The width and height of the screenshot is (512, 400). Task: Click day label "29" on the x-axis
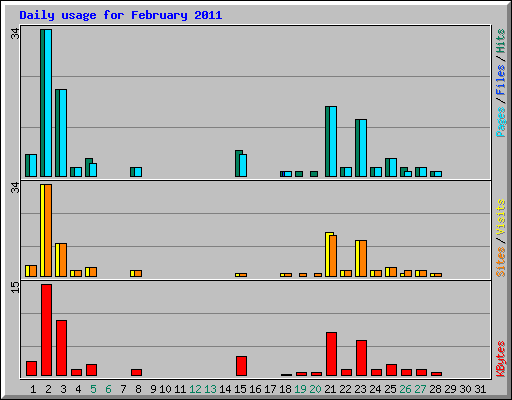click(450, 389)
